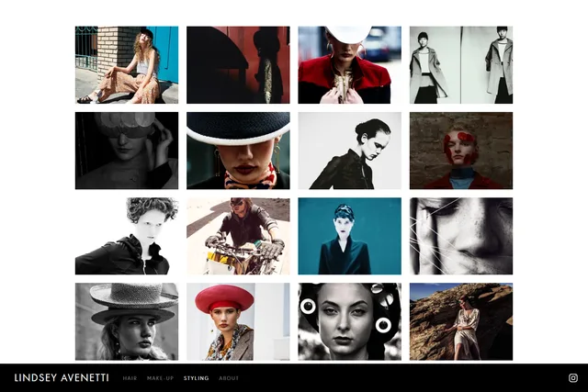Open grayscale photo with stacked straw hats
Viewport: 588px width, 392px height.
click(127, 321)
